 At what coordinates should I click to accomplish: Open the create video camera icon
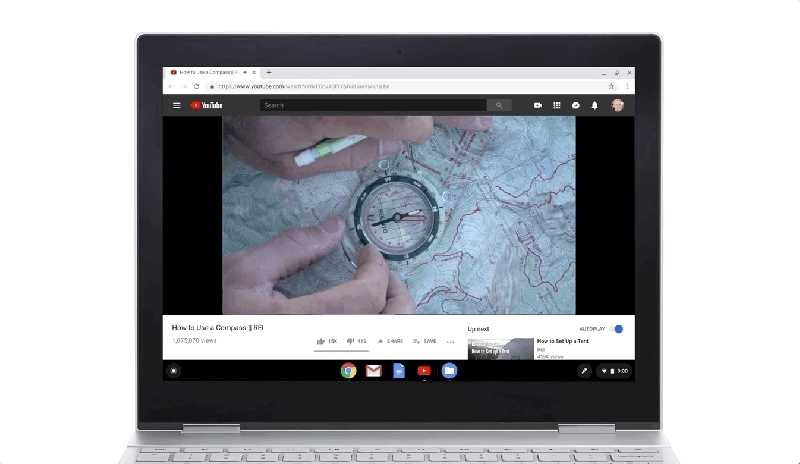click(x=538, y=105)
